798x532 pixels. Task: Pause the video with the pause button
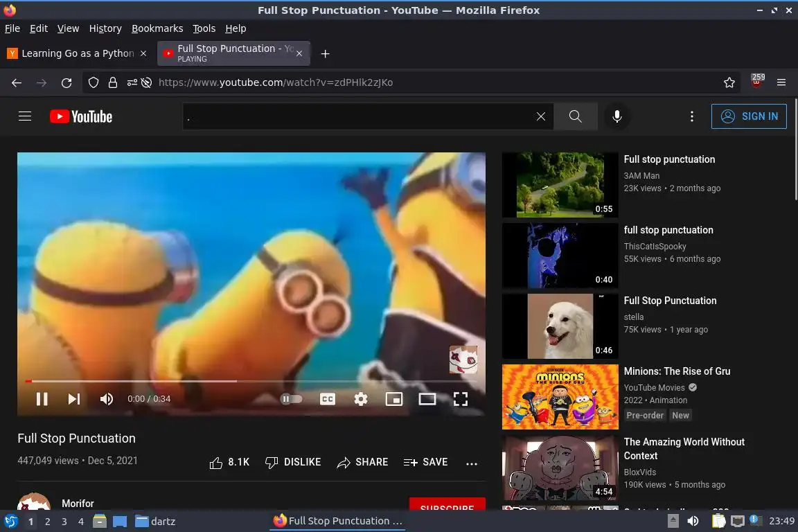coord(42,399)
